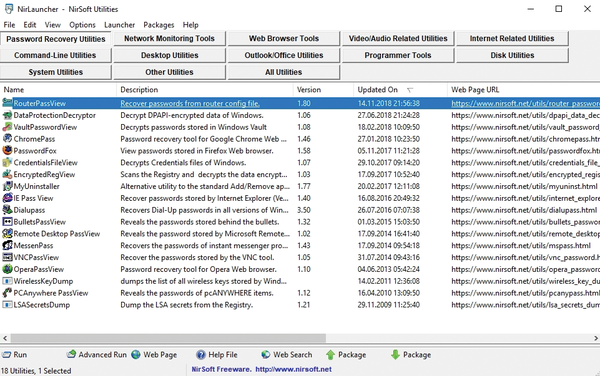Switch to System Utilities category
The width and height of the screenshot is (600, 376).
[55, 72]
